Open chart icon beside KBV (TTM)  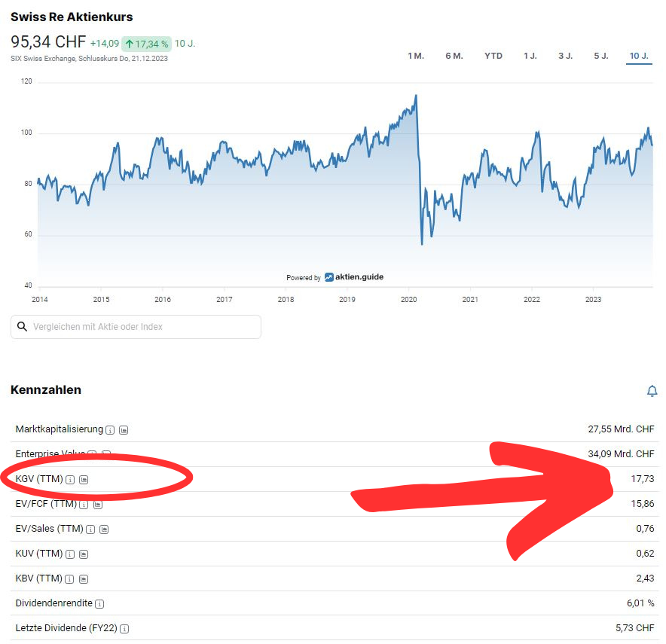point(84,579)
